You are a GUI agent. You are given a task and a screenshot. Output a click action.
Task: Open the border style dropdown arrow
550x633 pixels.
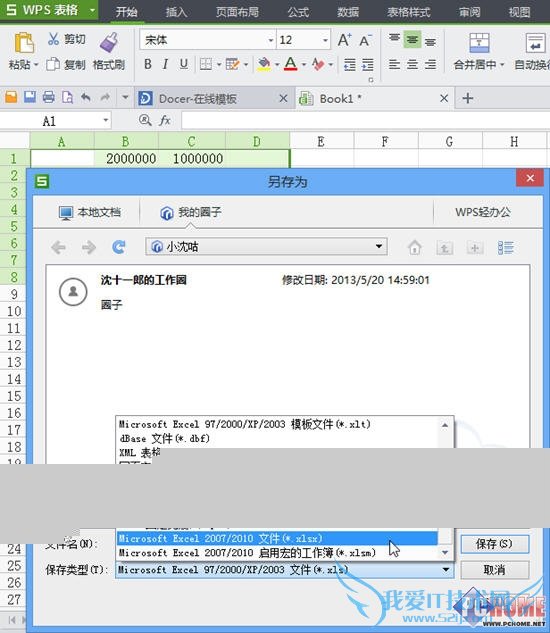coord(219,64)
